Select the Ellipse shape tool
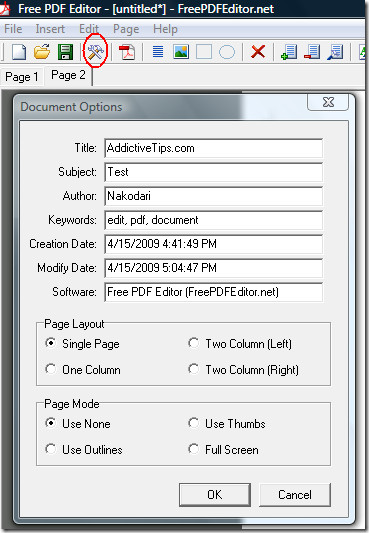 pos(227,52)
